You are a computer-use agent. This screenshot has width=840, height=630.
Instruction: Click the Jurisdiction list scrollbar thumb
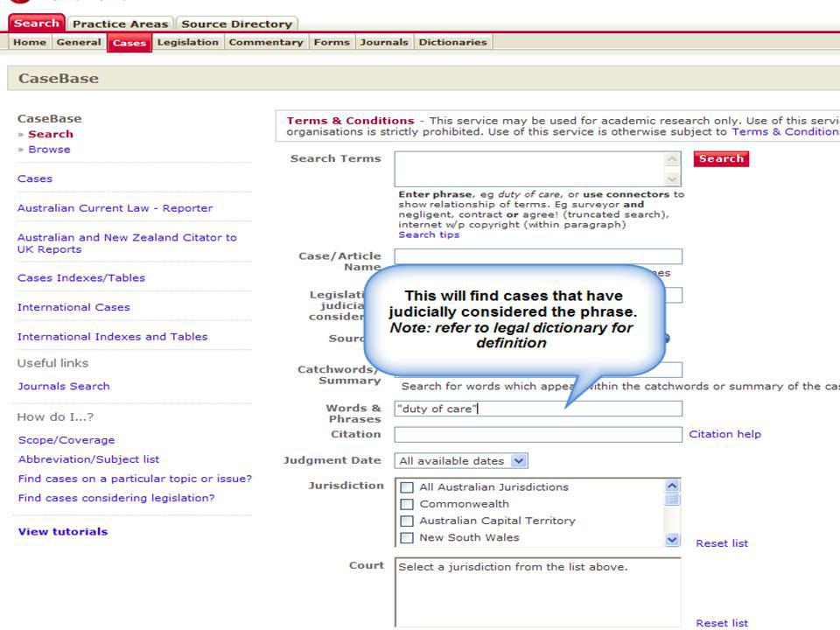672,500
